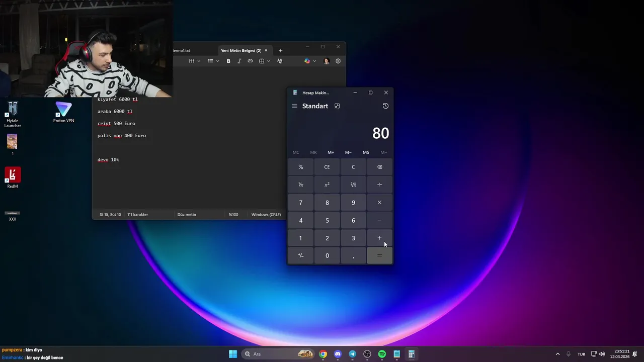Click the multiply operator key

[379, 203]
